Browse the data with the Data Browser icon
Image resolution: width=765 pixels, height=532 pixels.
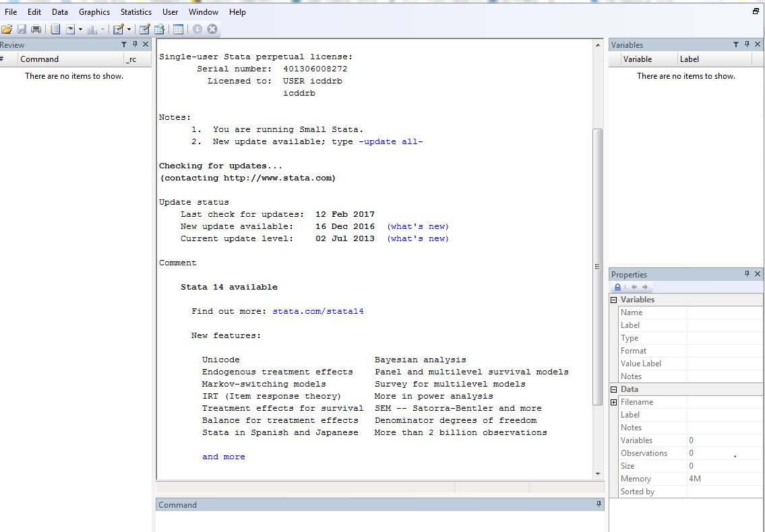tap(160, 28)
